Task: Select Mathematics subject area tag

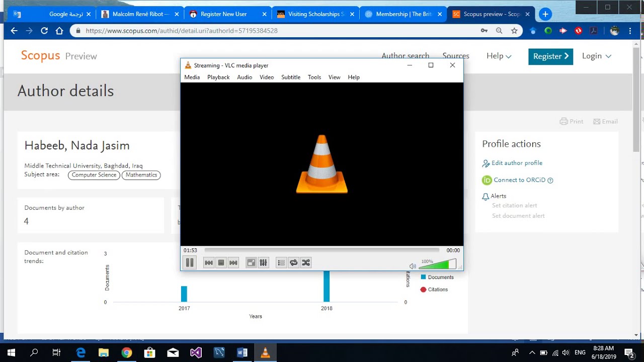Action: point(141,175)
